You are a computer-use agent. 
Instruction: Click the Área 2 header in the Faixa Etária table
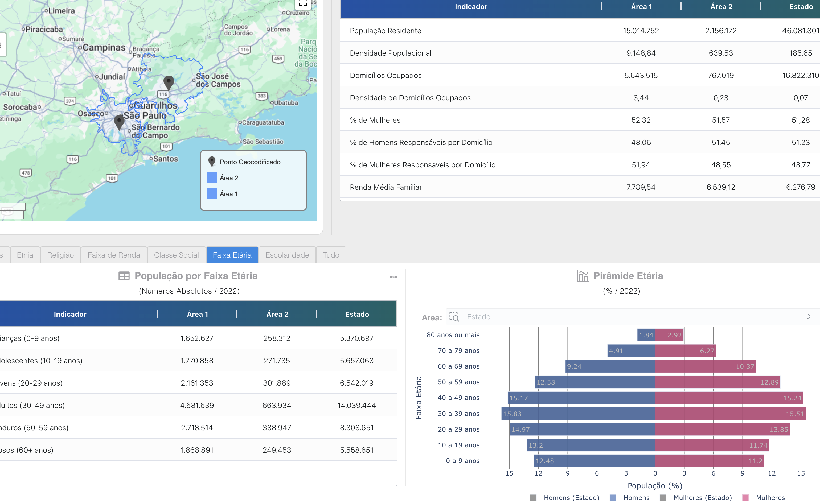(277, 314)
